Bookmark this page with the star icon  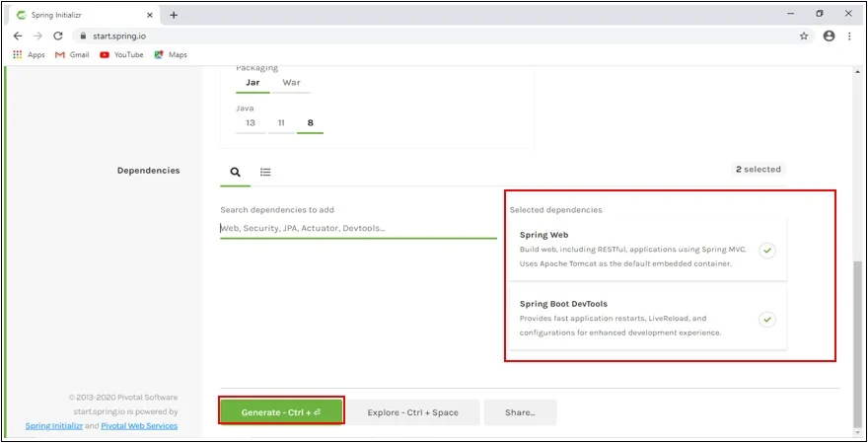[x=804, y=36]
